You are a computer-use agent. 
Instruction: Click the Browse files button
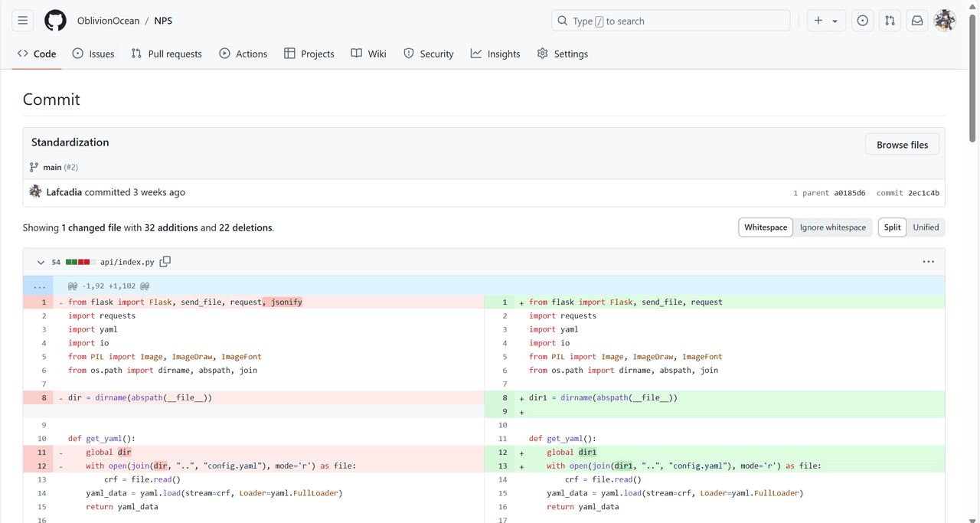[902, 145]
